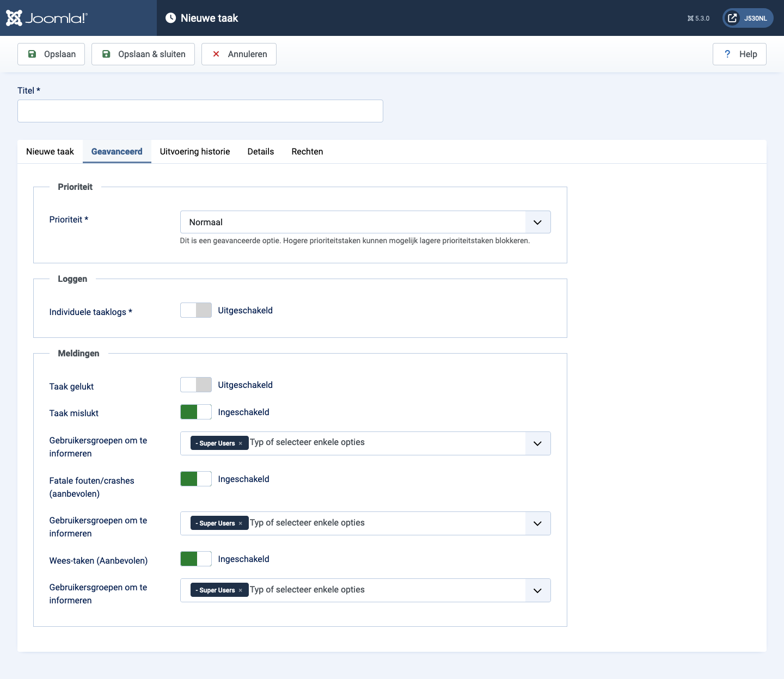Toggle Individuele taaklogs switch
784x679 pixels.
(196, 310)
